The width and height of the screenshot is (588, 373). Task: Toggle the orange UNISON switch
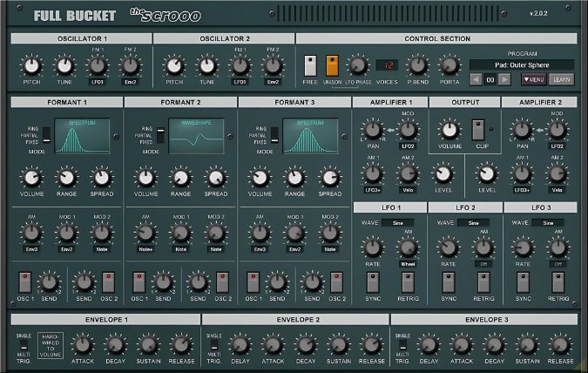[x=332, y=65]
